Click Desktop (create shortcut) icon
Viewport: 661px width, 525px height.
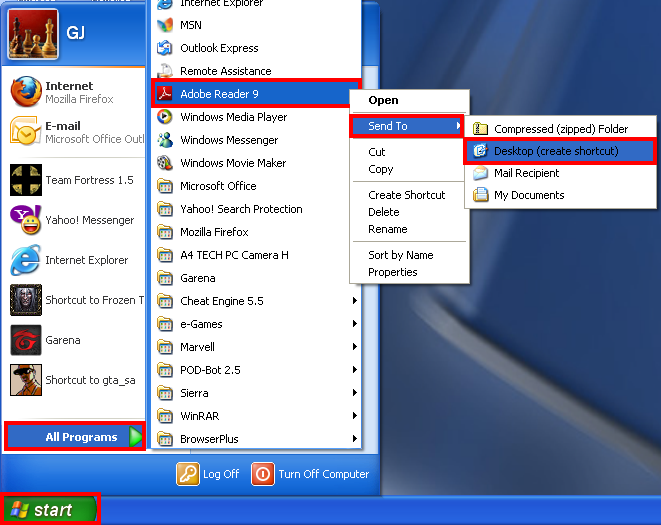pos(480,151)
